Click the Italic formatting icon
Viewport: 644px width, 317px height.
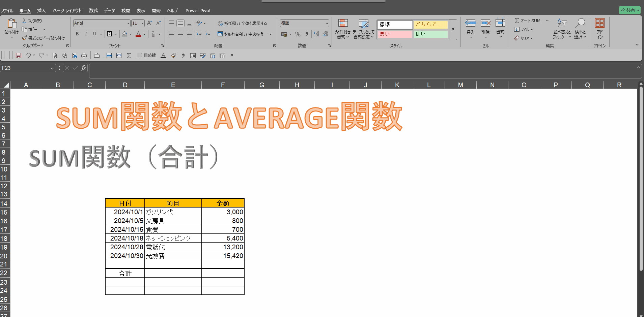[86, 34]
